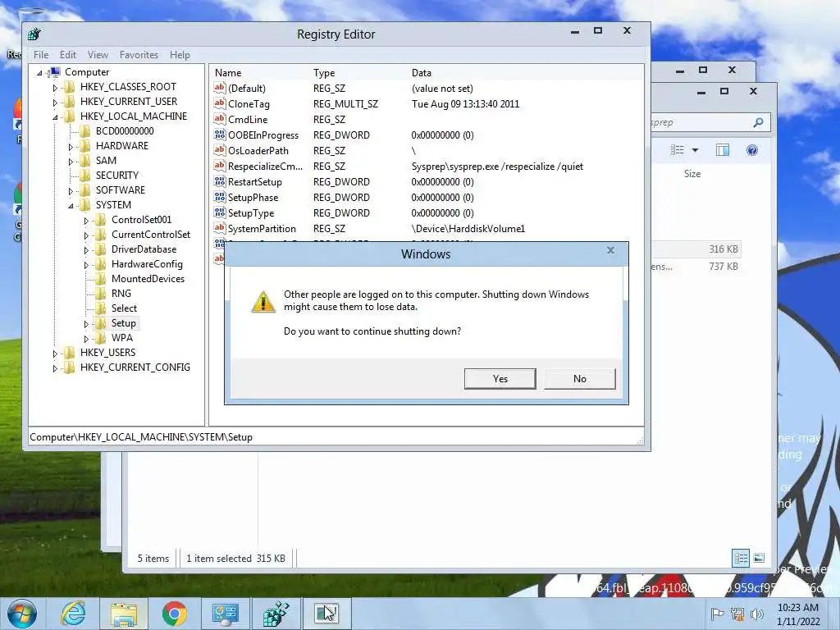Screen dimensions: 840x630
Task: Collapse HKEY_LOCAL_MACHINE arrow
Action: pyautogui.click(x=55, y=116)
